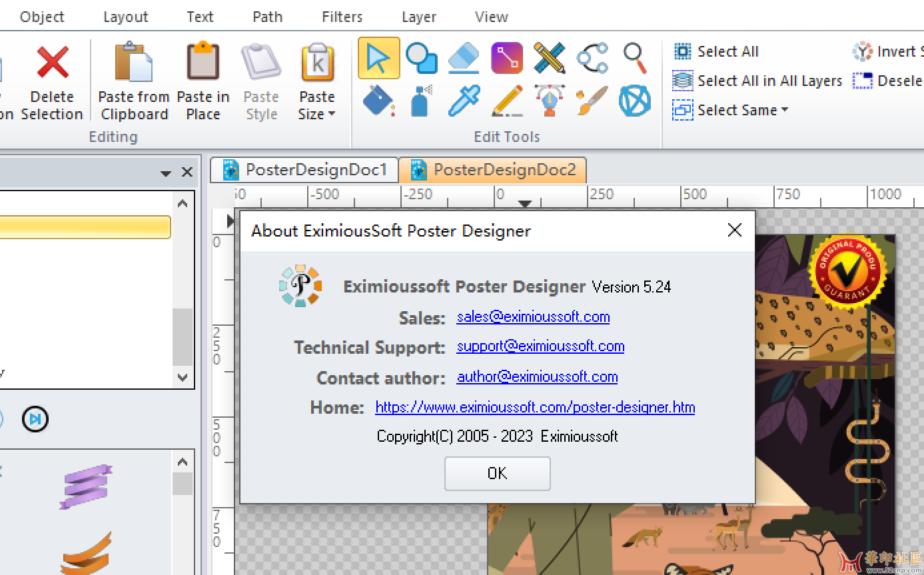Click the Invert selection command

click(x=888, y=51)
